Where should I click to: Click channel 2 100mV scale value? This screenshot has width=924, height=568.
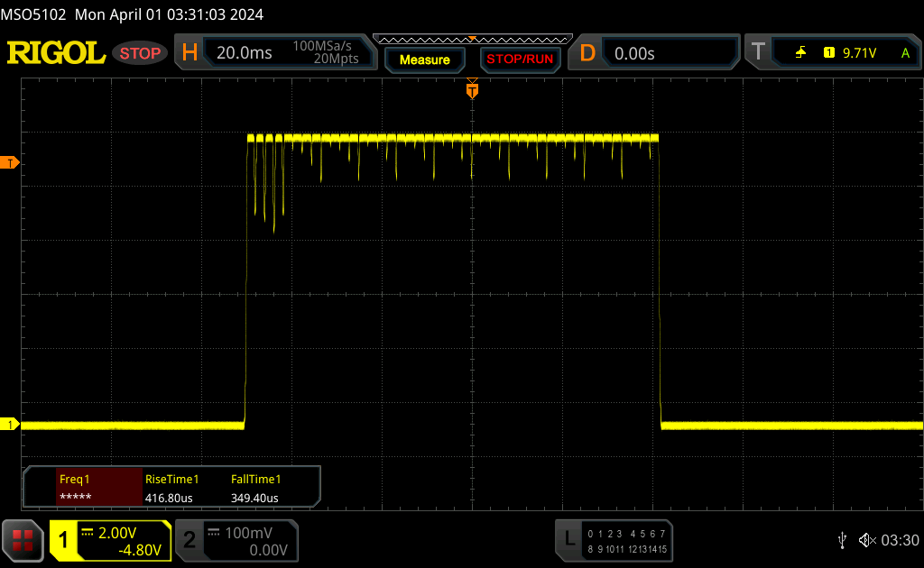[x=248, y=533]
